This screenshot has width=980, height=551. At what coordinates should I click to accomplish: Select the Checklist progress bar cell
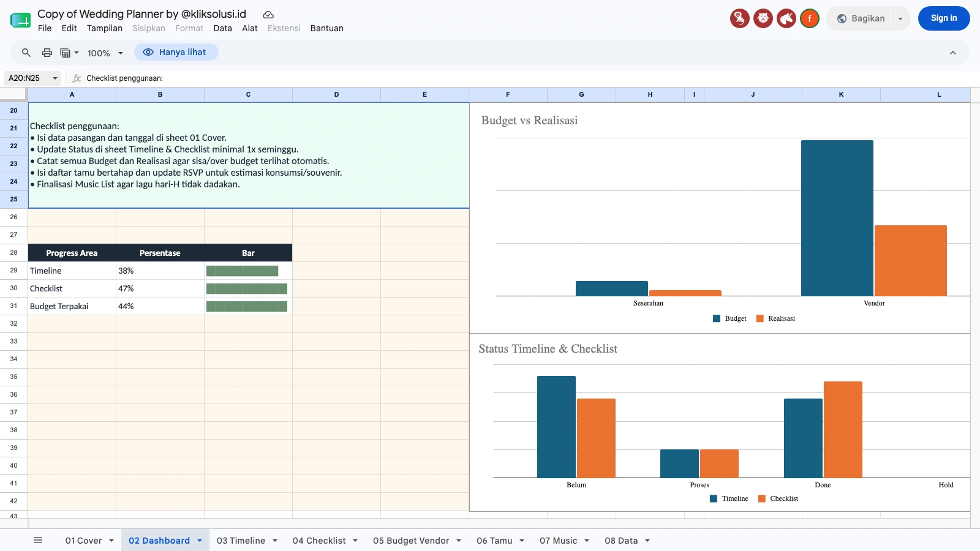pos(248,288)
